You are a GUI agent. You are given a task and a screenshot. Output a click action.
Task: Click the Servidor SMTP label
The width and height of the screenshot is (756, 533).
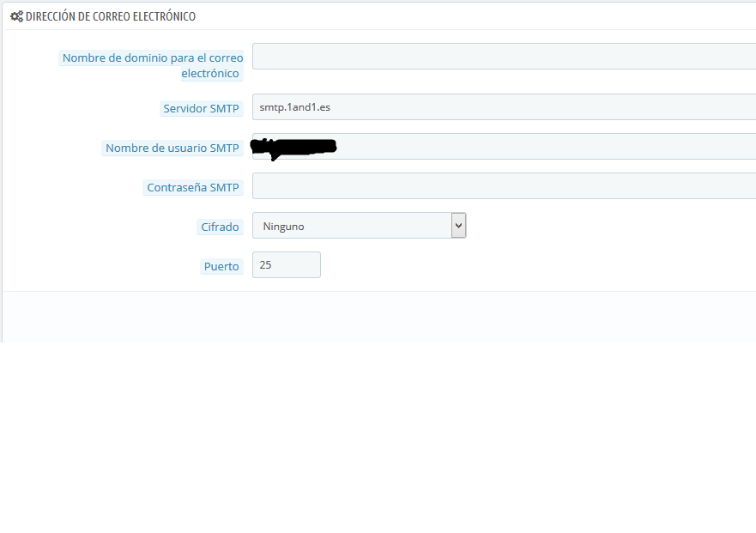coord(201,108)
